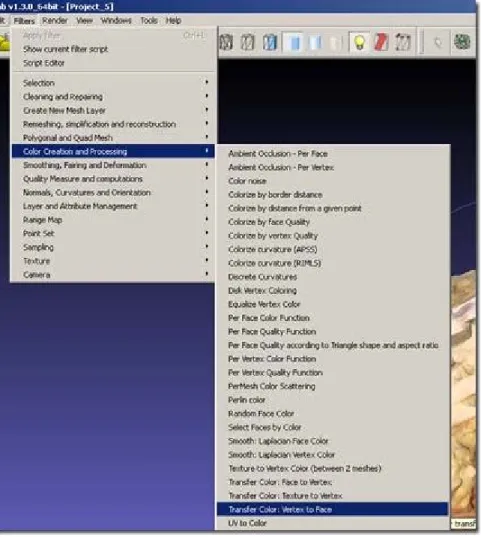Click the red cylinder lighting icon
Screen dimensions: 481x537
(x=381, y=42)
